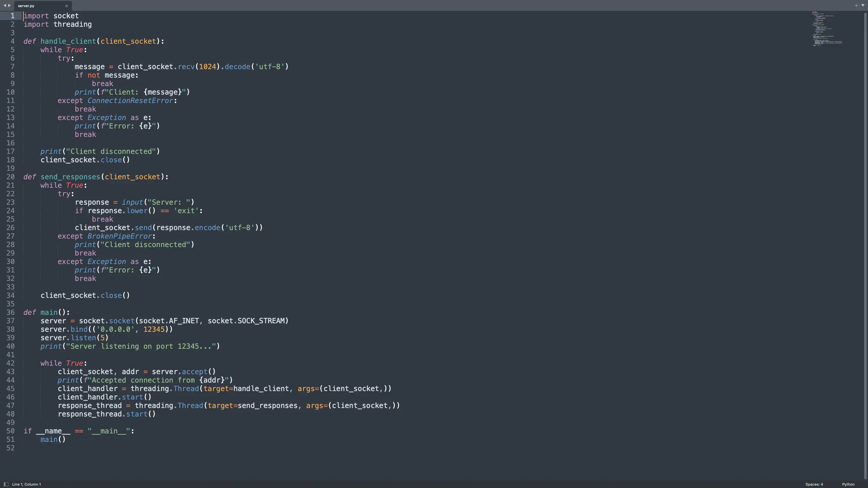Screen dimensions: 868x488
Task: Click 'if not message:' on line 8
Action: pos(106,75)
